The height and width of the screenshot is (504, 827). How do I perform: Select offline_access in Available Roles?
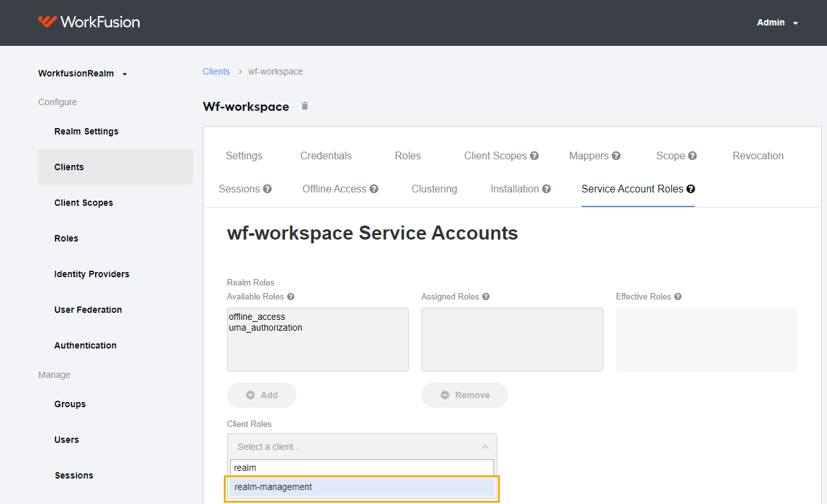click(x=257, y=317)
